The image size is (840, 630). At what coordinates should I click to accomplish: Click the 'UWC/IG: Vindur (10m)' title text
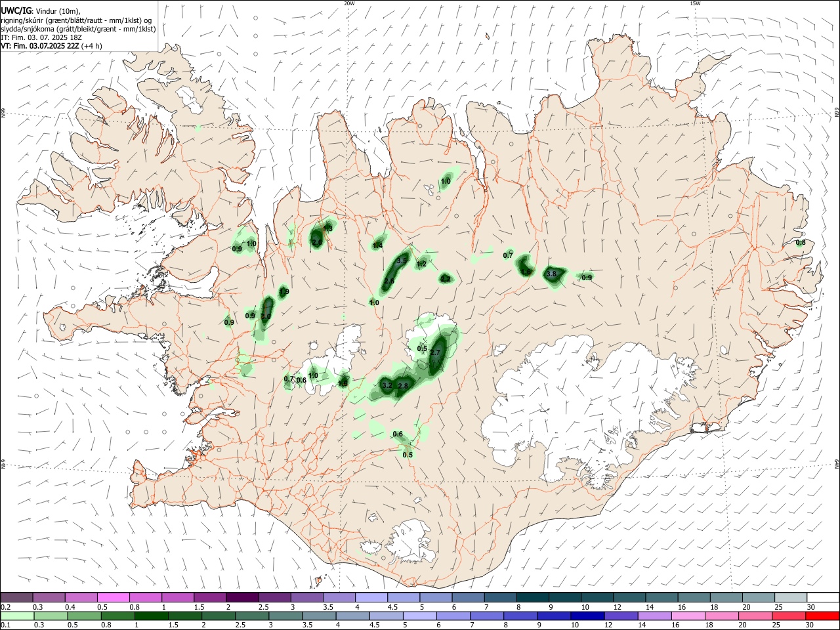(41, 10)
